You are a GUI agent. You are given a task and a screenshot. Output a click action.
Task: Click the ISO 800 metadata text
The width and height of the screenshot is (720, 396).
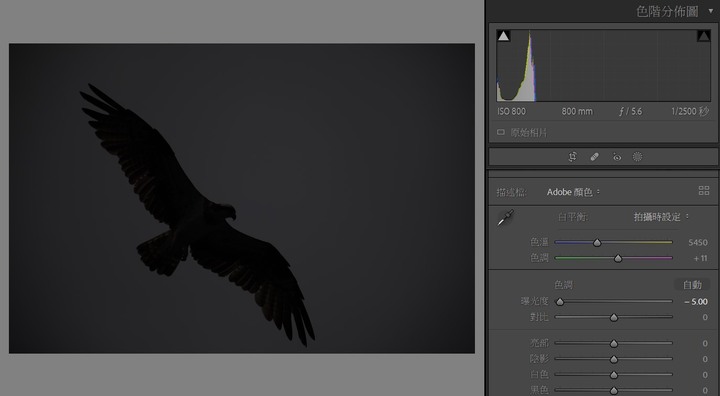[511, 111]
